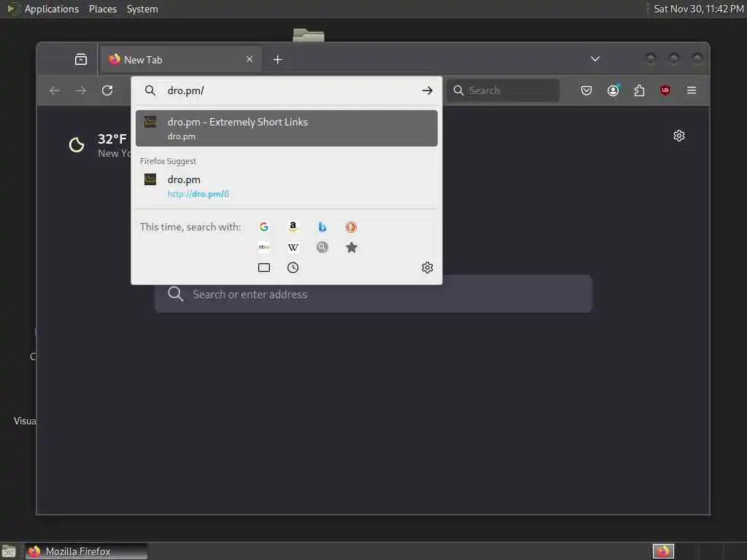Click the Go arrow in address bar
Screen dimensions: 747x560
tap(427, 90)
